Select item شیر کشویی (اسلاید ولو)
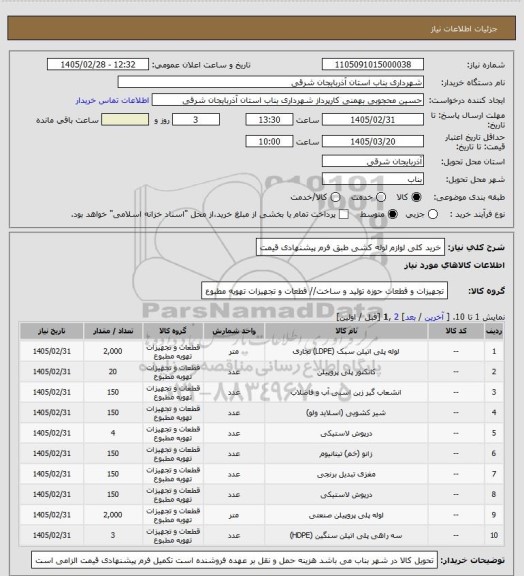Image resolution: width=524 pixels, height=576 pixels. pos(346,413)
